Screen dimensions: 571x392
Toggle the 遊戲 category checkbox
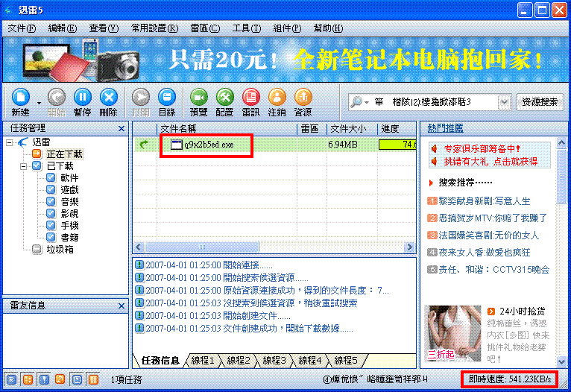(51, 189)
